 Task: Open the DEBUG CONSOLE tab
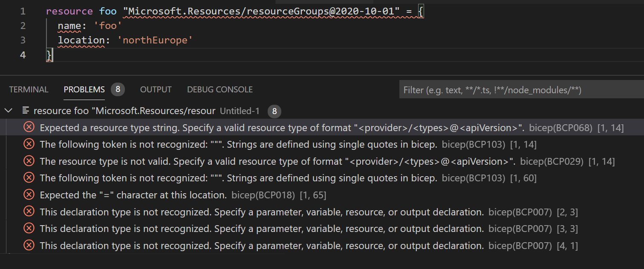[x=219, y=89]
